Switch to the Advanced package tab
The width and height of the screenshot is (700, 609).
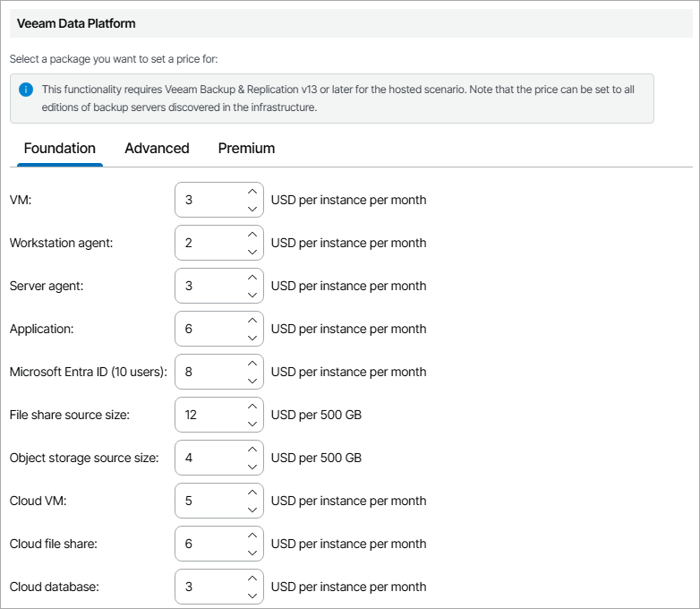tap(157, 149)
